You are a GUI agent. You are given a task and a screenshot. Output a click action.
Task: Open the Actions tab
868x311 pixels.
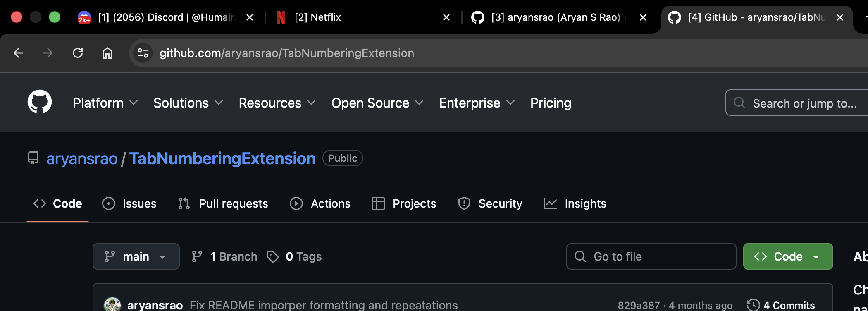point(320,203)
